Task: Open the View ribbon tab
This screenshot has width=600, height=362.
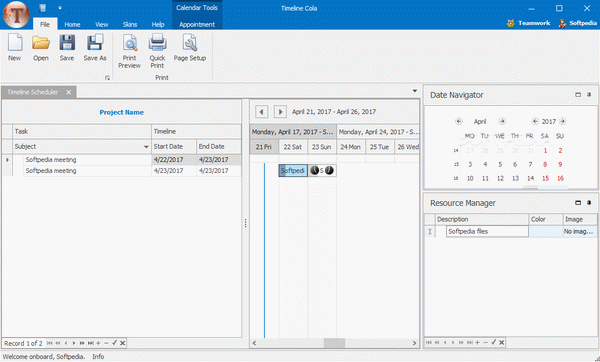Action: point(101,24)
